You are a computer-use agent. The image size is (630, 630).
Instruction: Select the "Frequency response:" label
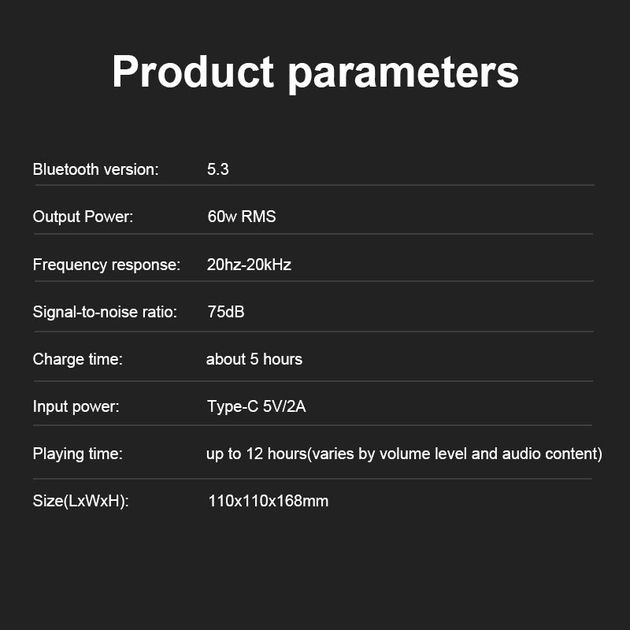click(x=106, y=265)
